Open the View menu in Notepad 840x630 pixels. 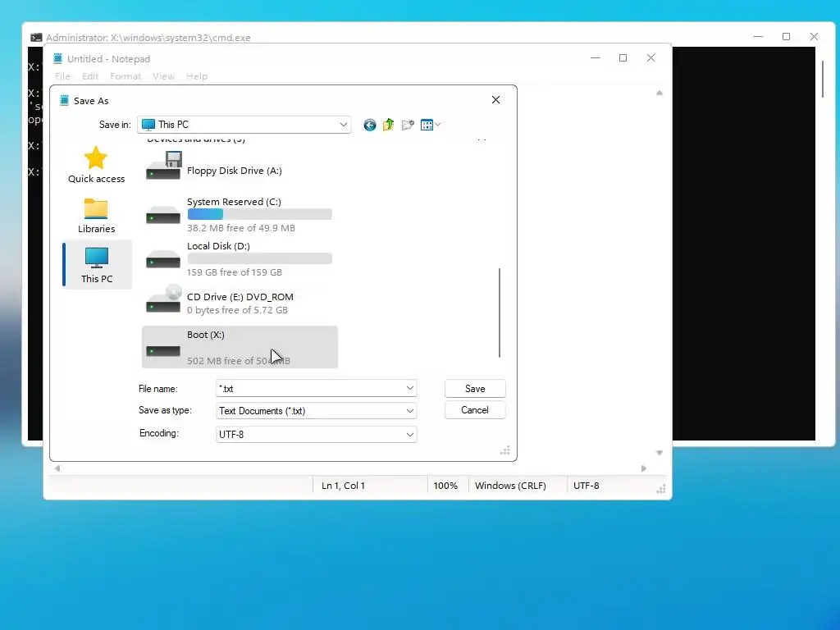tap(163, 76)
